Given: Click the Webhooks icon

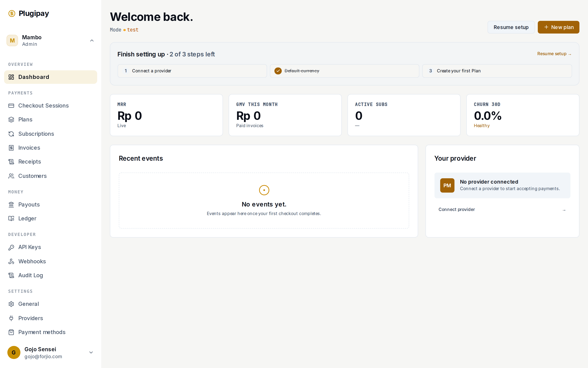Looking at the screenshot, I should 11,261.
